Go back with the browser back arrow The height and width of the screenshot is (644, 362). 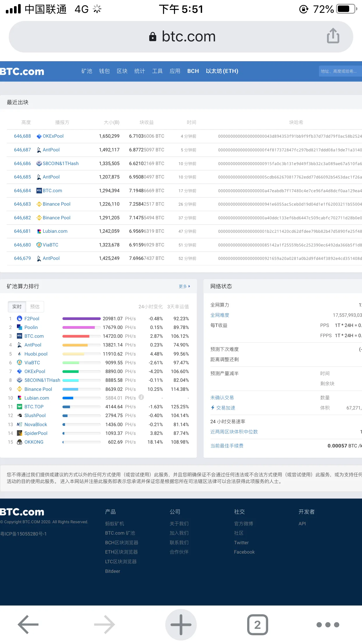tap(28, 624)
